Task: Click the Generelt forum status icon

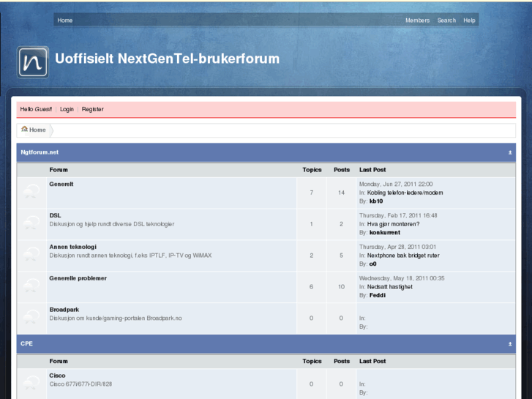Action: pos(31,193)
